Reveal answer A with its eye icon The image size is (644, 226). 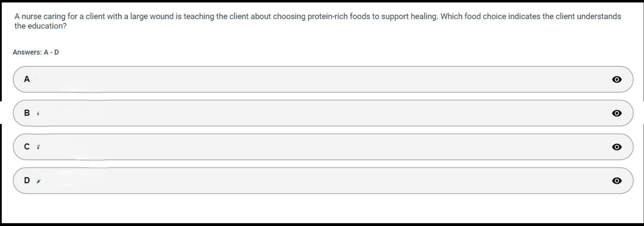pos(616,79)
